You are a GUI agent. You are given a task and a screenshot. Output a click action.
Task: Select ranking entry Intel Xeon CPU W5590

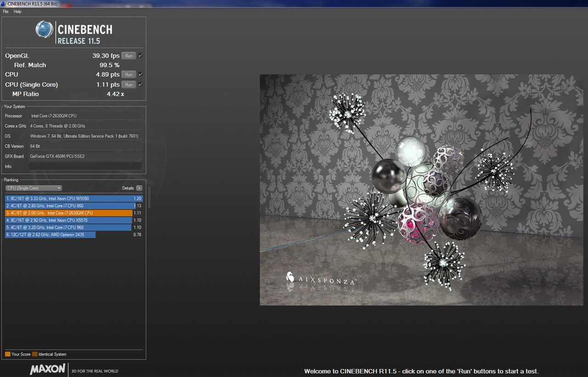[x=74, y=199]
